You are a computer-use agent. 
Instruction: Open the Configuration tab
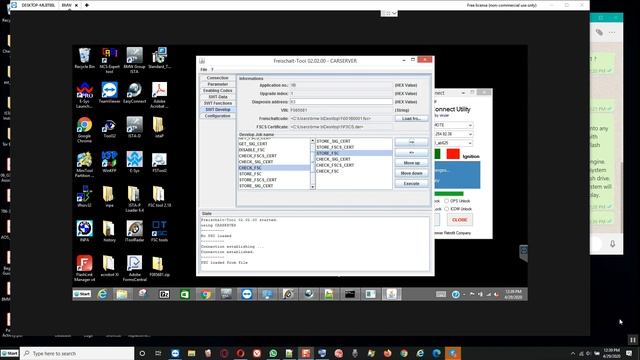click(218, 116)
